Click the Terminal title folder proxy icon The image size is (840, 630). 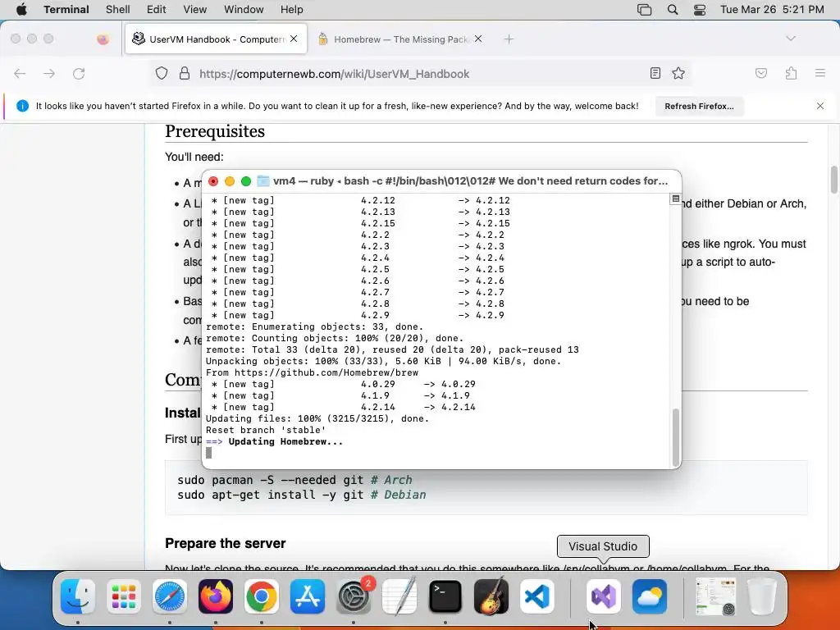(x=263, y=181)
